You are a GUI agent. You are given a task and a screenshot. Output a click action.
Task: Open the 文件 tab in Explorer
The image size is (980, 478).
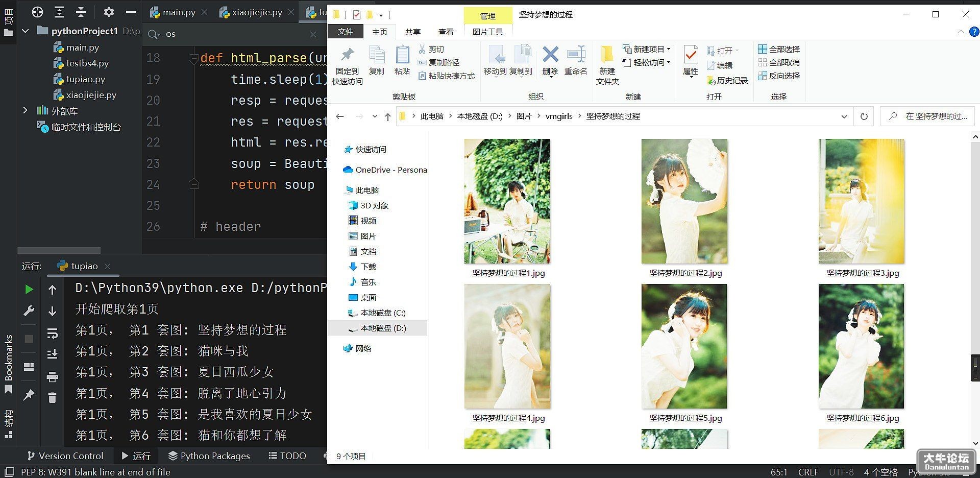(346, 32)
